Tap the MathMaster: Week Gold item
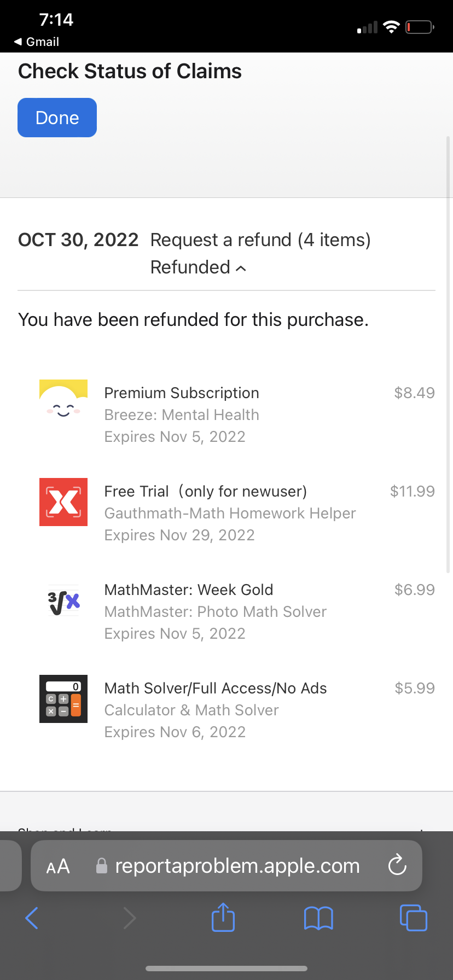453x980 pixels. point(189,590)
